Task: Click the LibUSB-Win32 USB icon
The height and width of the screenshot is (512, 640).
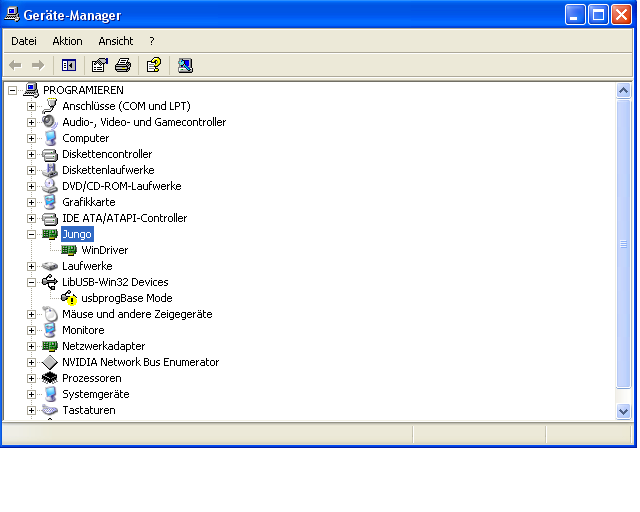Action: click(x=50, y=282)
